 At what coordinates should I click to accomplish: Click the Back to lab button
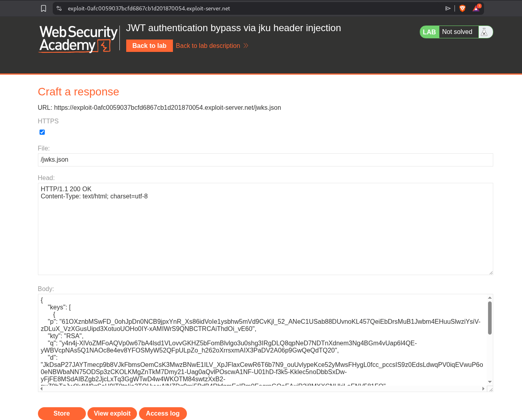pos(149,46)
